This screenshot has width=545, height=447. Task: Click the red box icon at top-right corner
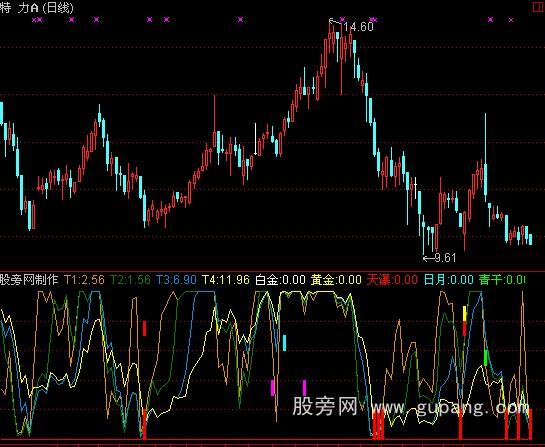[x=539, y=7]
